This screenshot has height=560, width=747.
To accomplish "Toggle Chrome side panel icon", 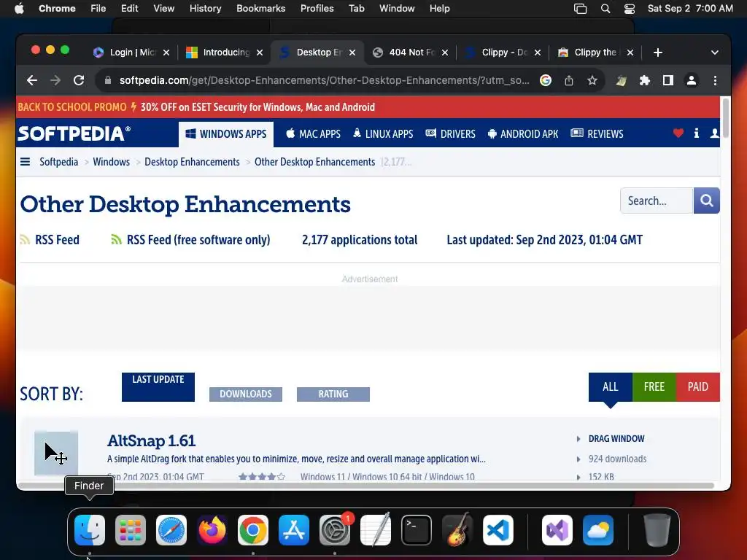I will coord(668,80).
